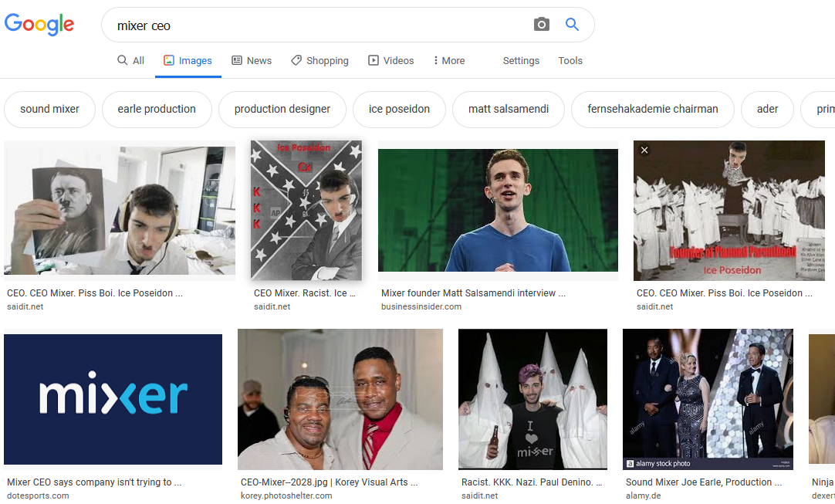Image resolution: width=835 pixels, height=504 pixels.
Task: Click the businessinsider.com source text
Action: [421, 307]
